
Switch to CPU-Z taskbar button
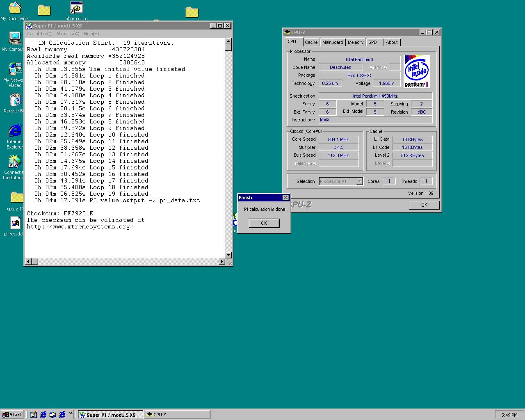178,415
